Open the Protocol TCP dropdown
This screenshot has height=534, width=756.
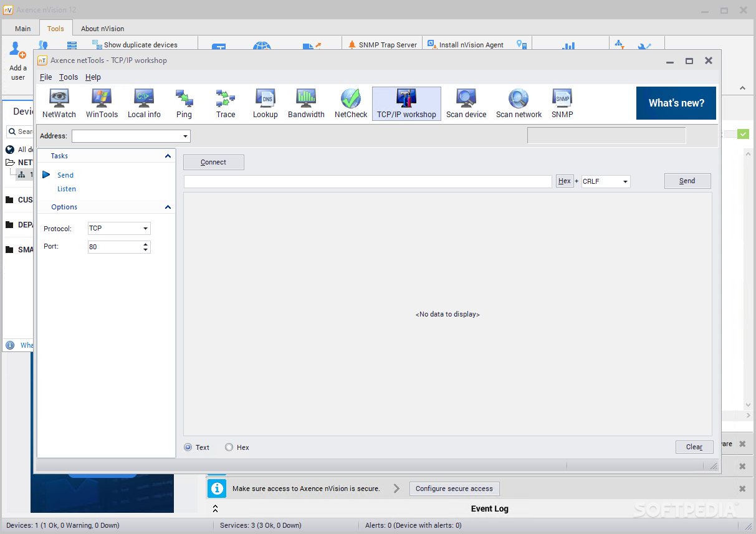point(145,229)
